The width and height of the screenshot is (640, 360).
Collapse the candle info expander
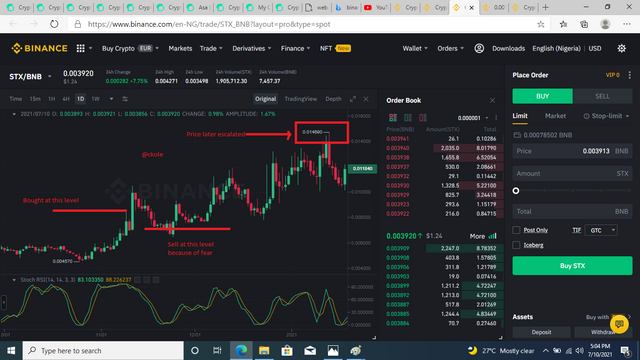(x=14, y=114)
